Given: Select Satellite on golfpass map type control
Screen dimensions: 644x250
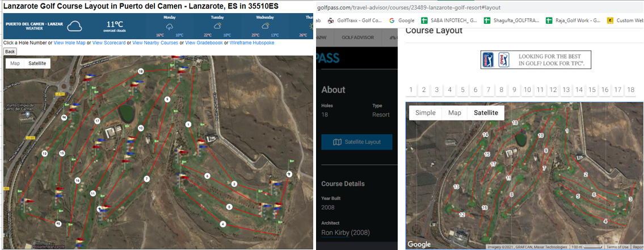Looking at the screenshot, I should point(486,113).
